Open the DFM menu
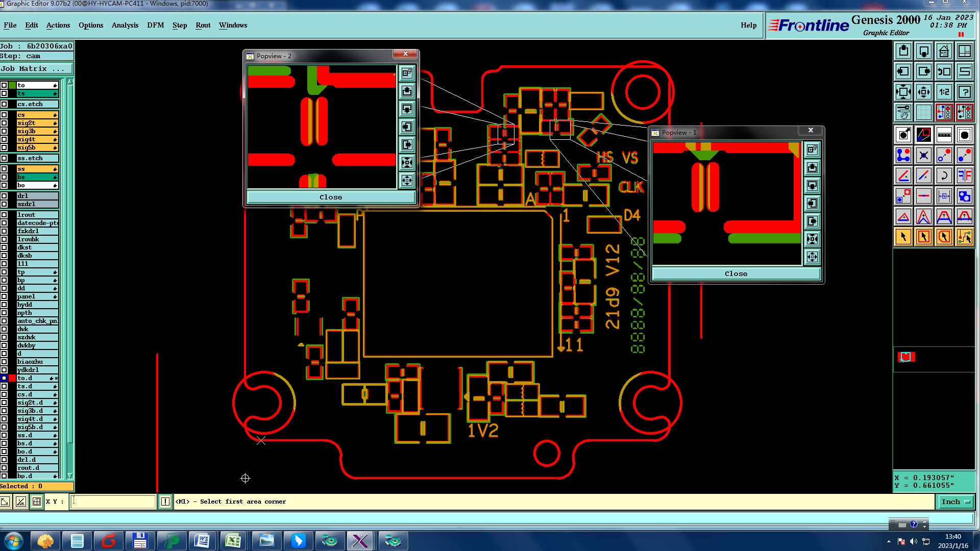The width and height of the screenshot is (980, 551). click(155, 25)
